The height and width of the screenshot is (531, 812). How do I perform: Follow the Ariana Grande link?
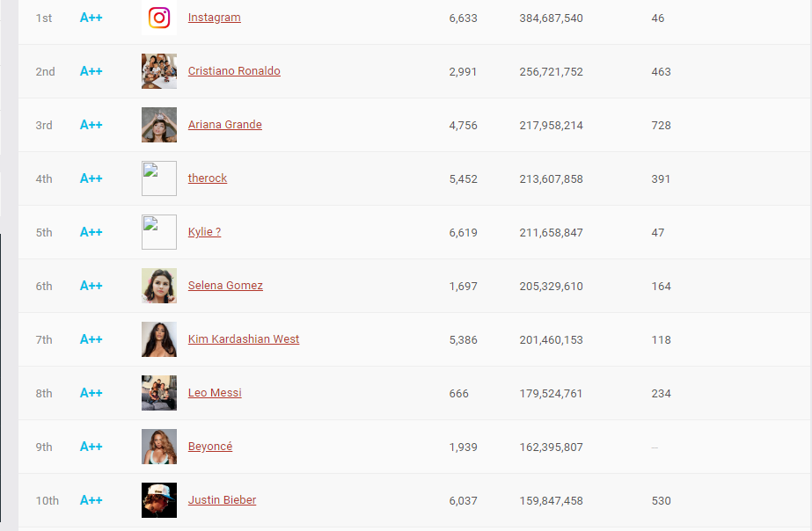coord(225,125)
